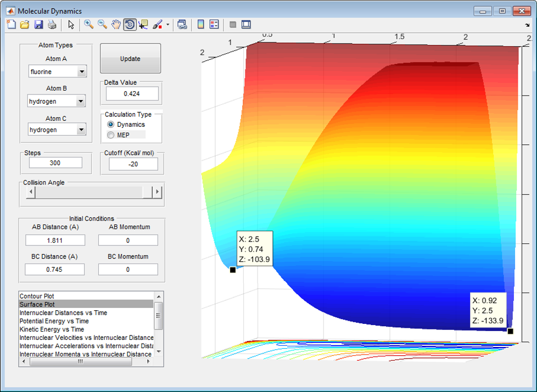537x392 pixels.
Task: Click the AB Distance input field
Action: (x=55, y=240)
